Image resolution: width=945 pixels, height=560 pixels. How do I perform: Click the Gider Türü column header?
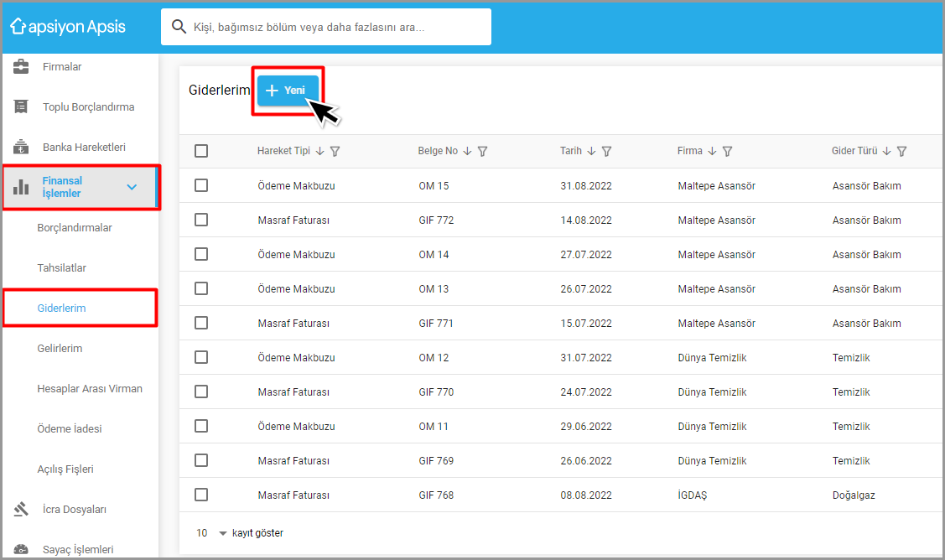tap(854, 151)
